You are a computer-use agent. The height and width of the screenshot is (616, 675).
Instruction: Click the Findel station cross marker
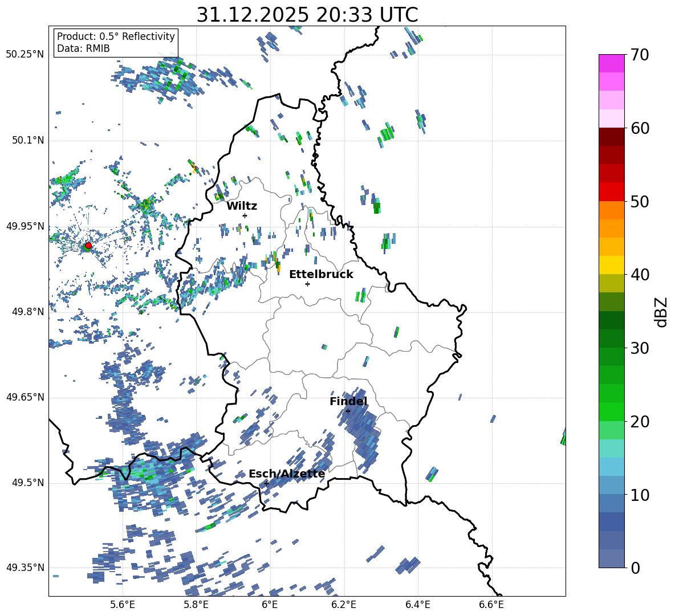click(348, 411)
